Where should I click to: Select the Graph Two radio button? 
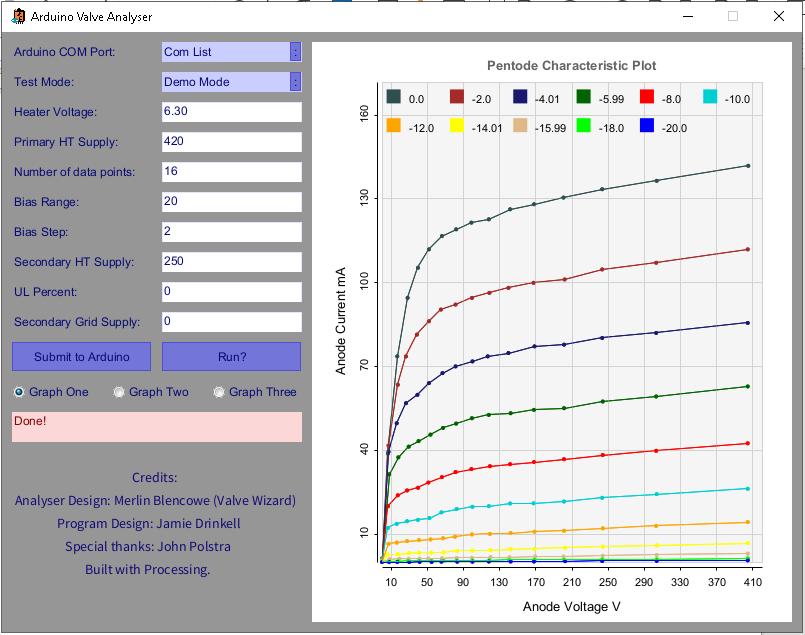coord(119,392)
